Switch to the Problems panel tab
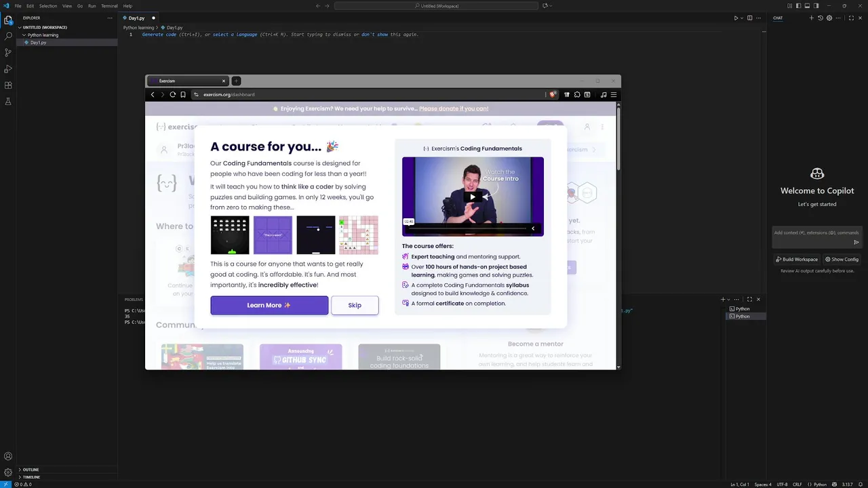868x488 pixels. click(x=134, y=299)
